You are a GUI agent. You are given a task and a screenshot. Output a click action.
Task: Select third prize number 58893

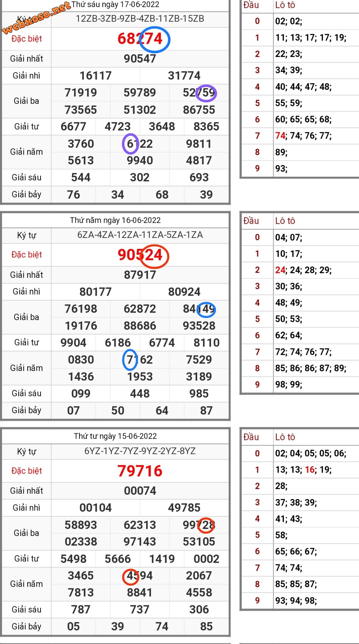click(x=81, y=525)
